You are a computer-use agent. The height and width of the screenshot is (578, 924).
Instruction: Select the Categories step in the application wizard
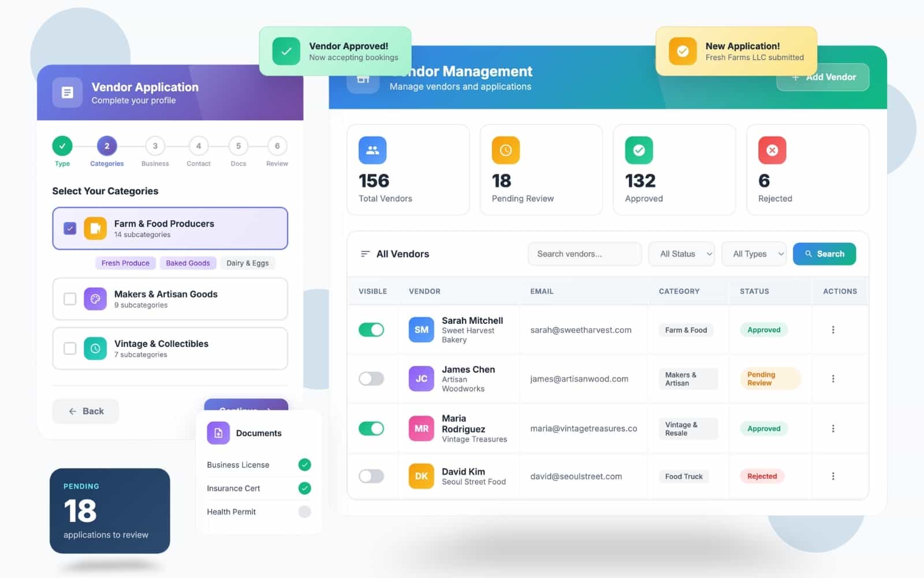pos(106,146)
